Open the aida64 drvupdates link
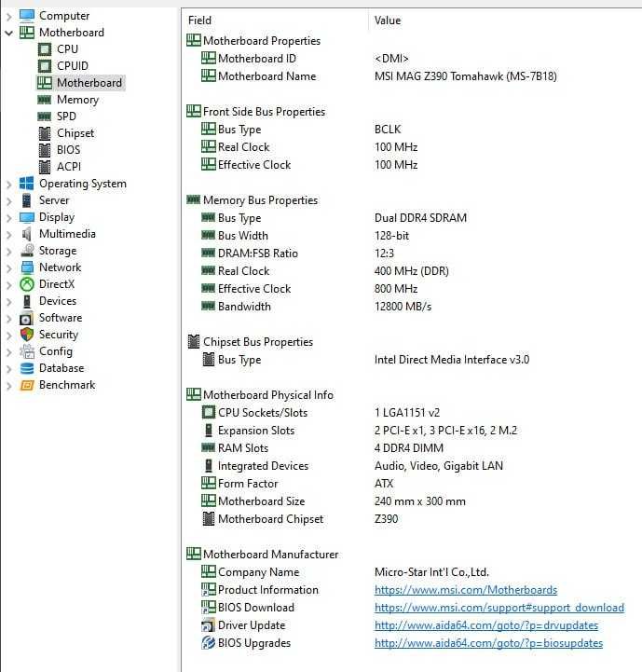 (486, 625)
